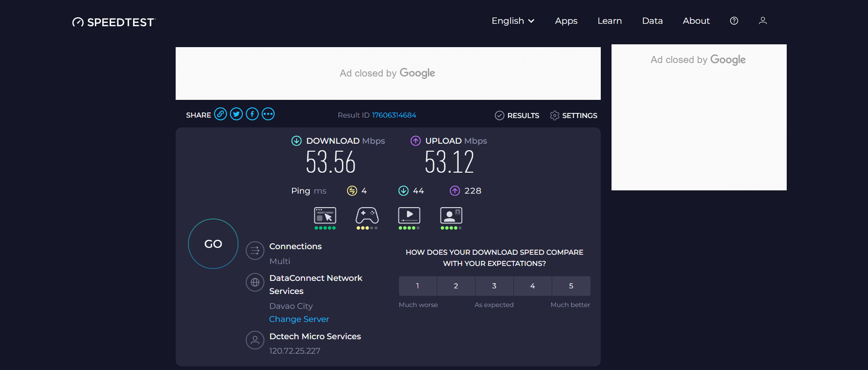Rate download speed as 3
This screenshot has height=370, width=868.
click(494, 286)
